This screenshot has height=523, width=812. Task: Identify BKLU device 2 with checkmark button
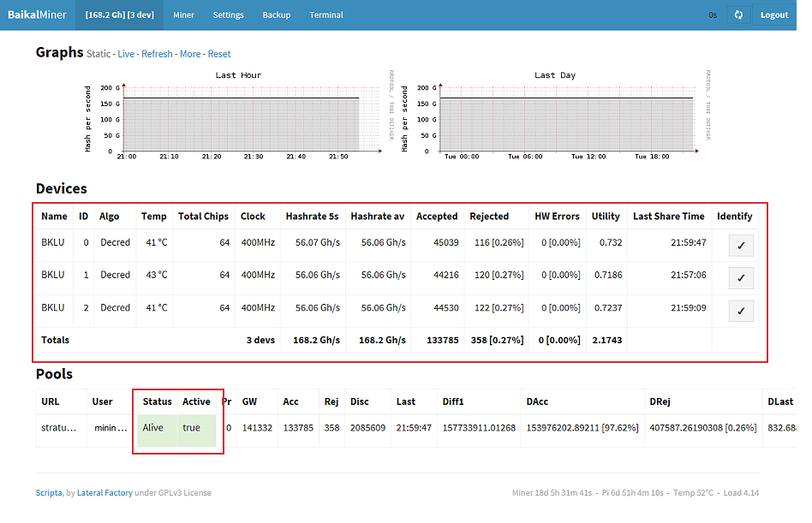point(741,311)
